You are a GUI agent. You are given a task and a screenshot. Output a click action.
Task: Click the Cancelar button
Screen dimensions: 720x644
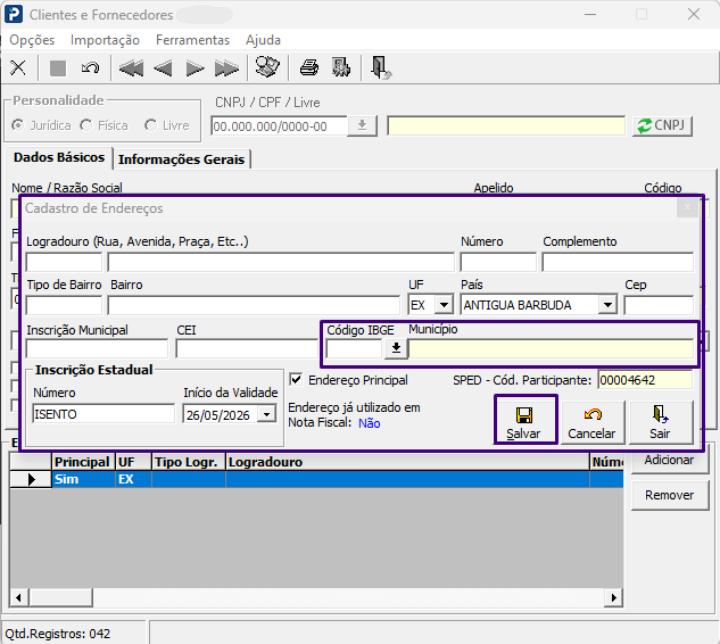click(x=592, y=423)
